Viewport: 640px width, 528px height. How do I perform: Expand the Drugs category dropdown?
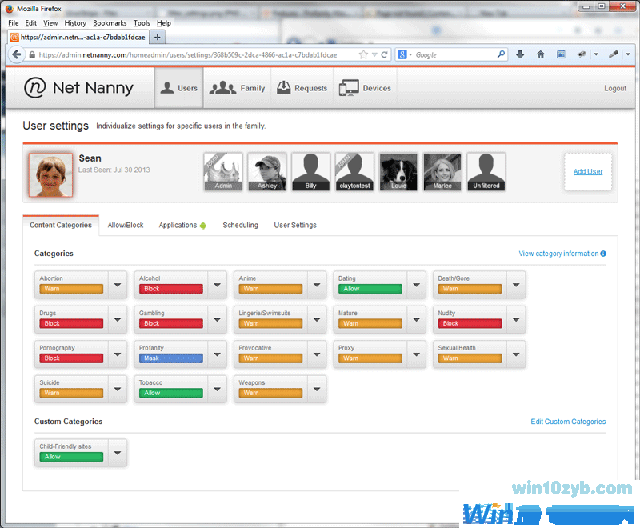pos(118,320)
